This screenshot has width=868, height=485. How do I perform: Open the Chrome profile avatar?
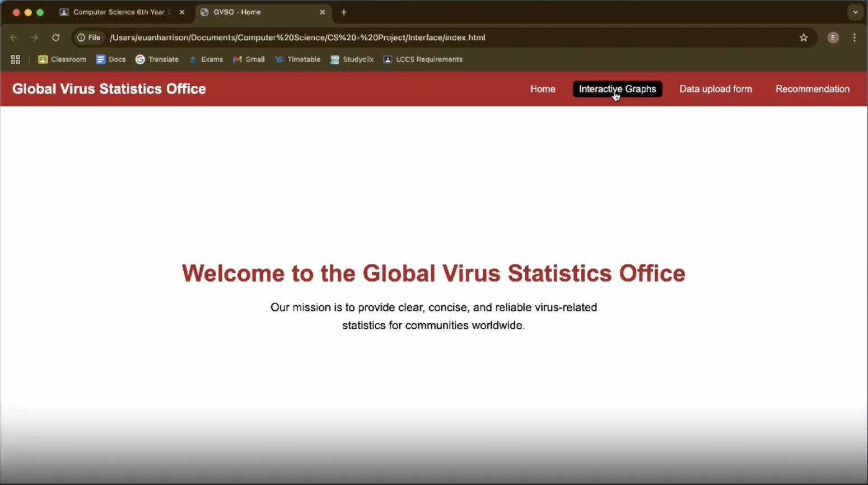tap(833, 38)
